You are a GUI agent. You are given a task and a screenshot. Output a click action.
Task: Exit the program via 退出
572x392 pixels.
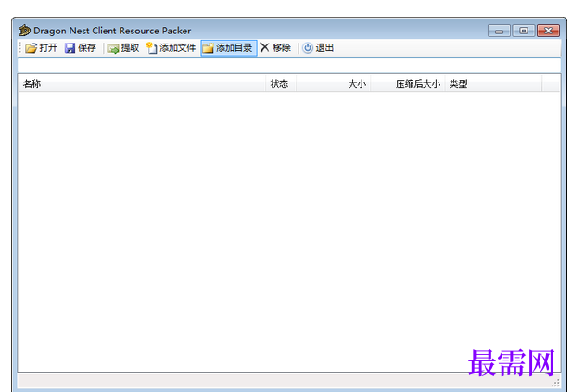point(318,48)
